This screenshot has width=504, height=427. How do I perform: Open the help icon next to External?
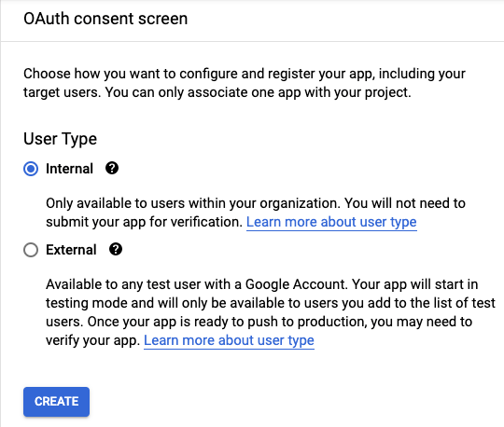point(116,249)
